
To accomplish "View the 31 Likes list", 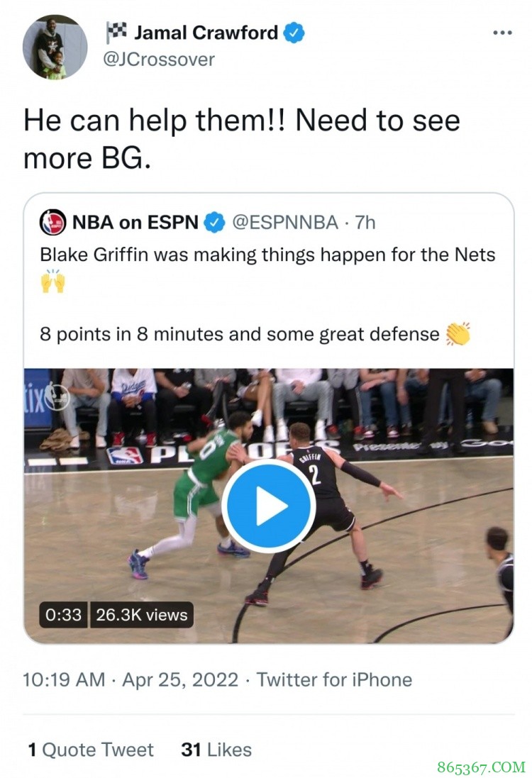I will coord(216,750).
